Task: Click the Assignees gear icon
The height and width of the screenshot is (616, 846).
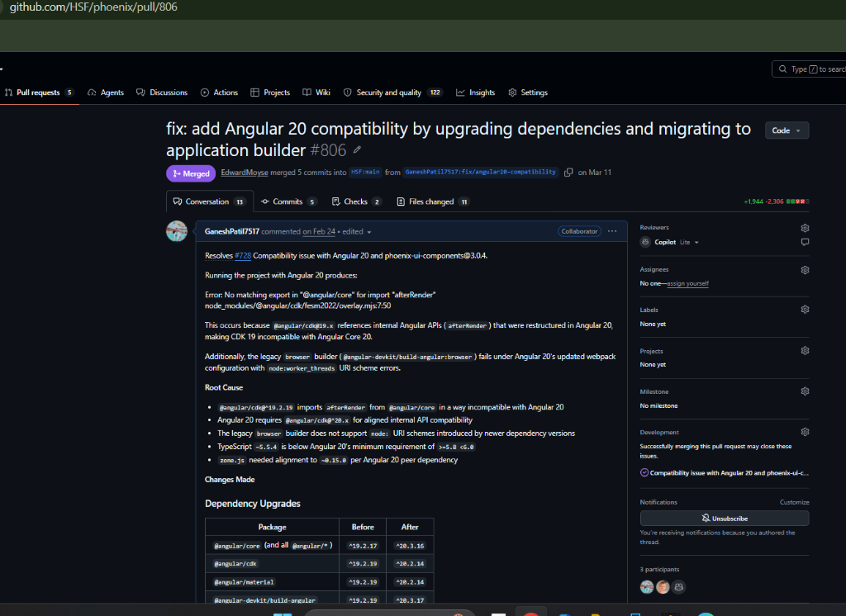Action: [805, 270]
